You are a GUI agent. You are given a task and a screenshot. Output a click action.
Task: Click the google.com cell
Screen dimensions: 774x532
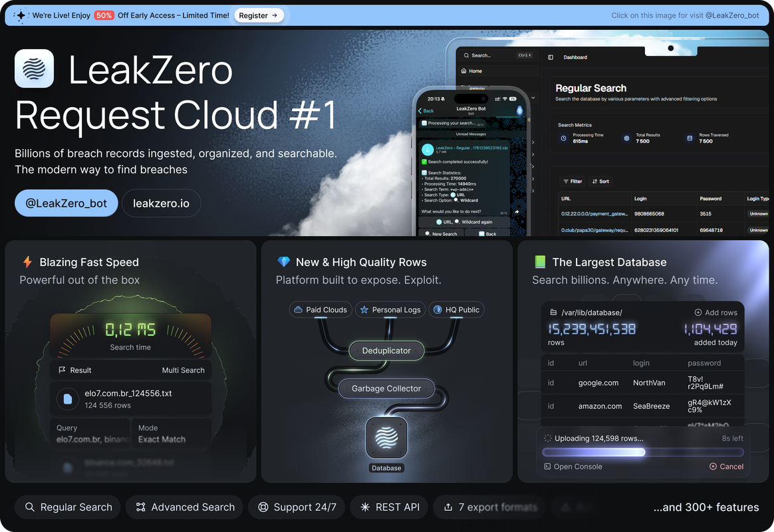(598, 383)
